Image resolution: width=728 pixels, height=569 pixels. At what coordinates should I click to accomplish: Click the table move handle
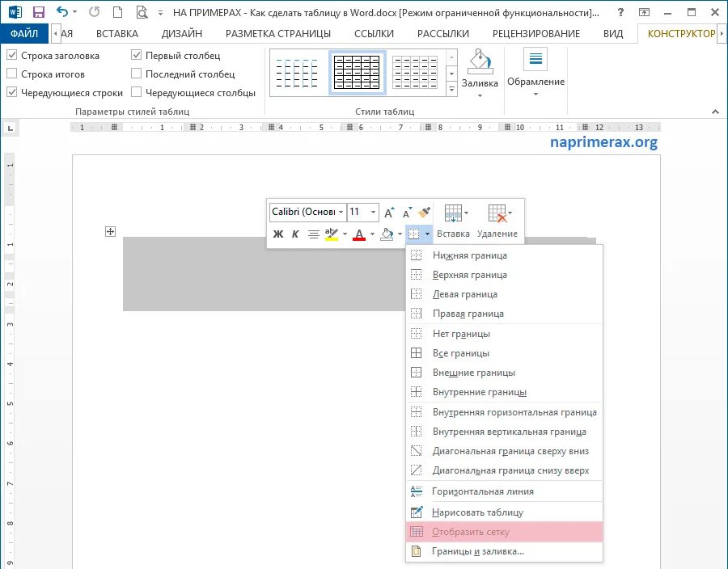click(x=110, y=231)
